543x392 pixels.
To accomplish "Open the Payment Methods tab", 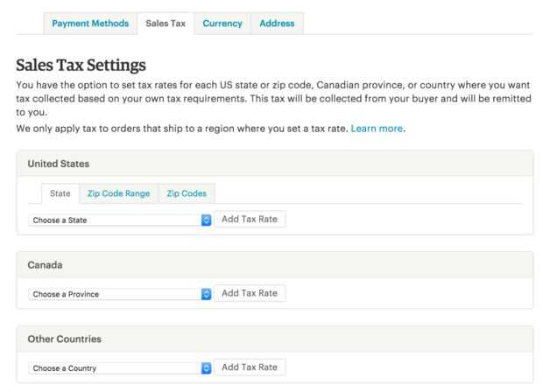I will [90, 23].
